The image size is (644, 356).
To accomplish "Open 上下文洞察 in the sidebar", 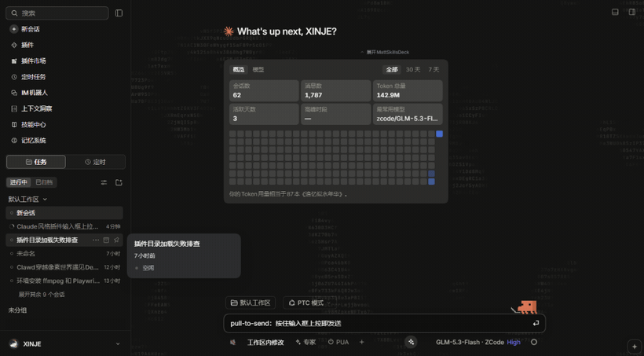I will (x=37, y=108).
